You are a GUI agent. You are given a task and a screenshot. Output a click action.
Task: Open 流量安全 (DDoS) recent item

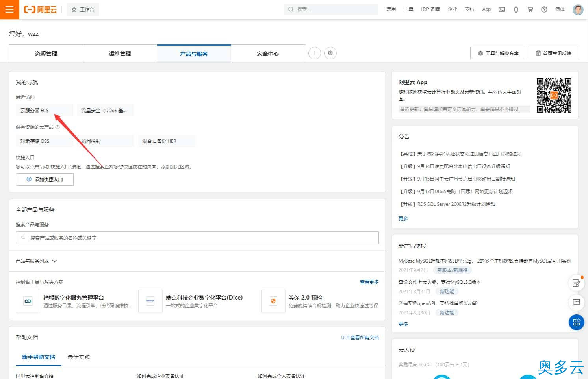[106, 111]
